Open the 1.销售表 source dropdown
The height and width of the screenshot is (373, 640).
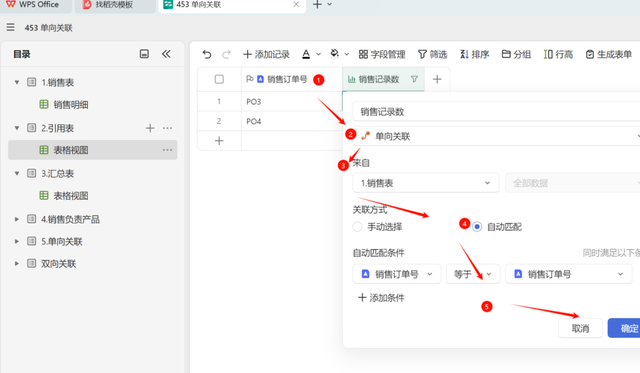click(x=426, y=183)
